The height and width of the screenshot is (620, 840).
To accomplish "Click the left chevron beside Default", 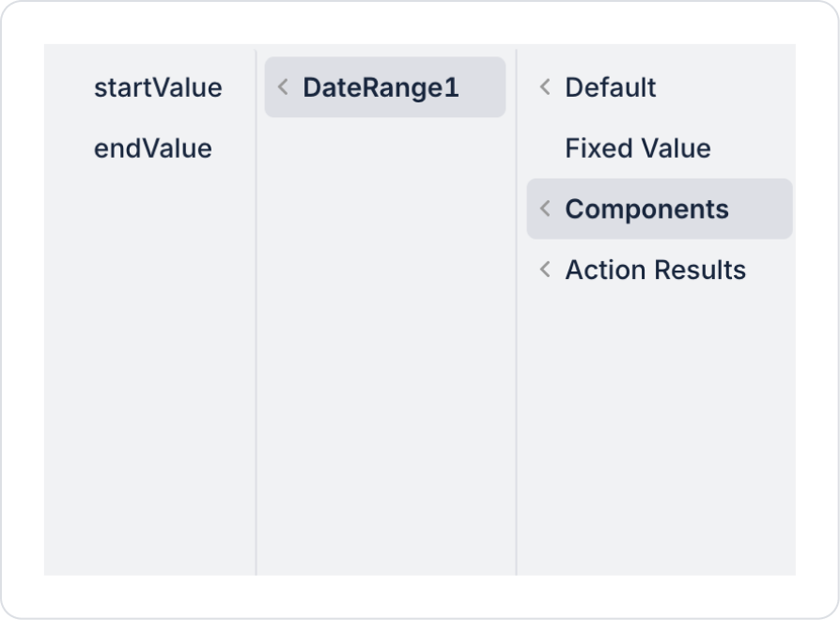I will click(x=545, y=87).
